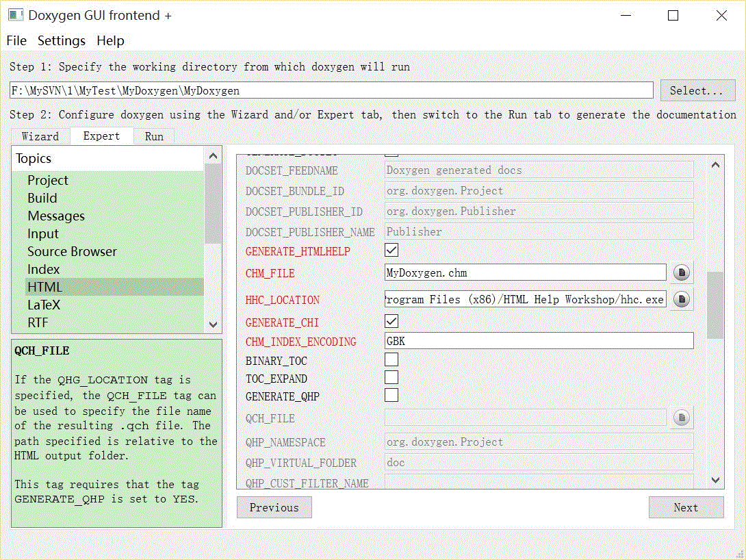Click the CHM_FILE text field
Screen dimensions: 746x560
coord(525,272)
